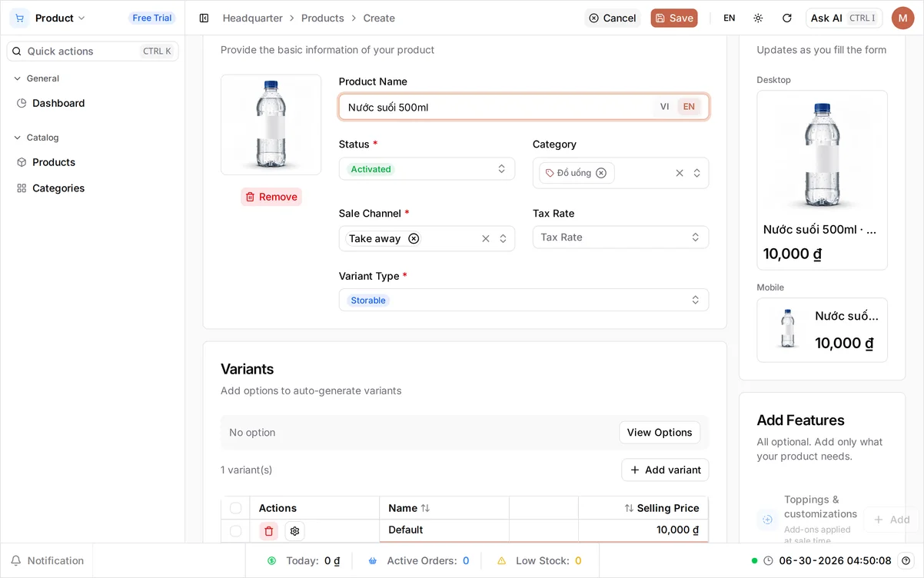Open the Product app switcher dropdown
The image size is (924, 578).
(x=60, y=18)
